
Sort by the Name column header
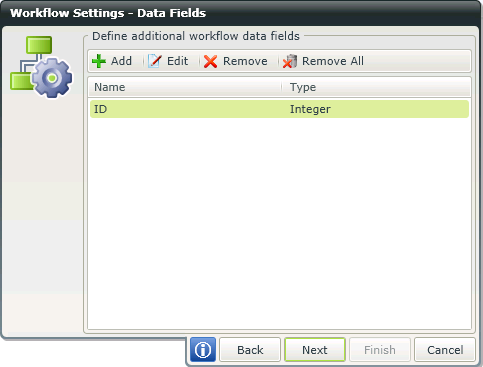[185, 87]
